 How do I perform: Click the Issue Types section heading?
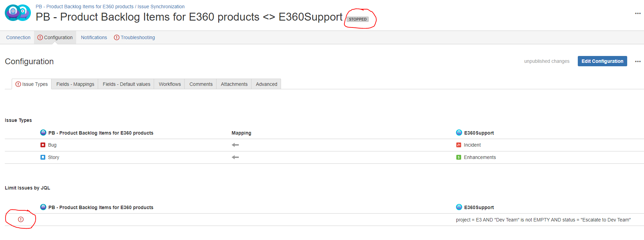click(x=18, y=120)
